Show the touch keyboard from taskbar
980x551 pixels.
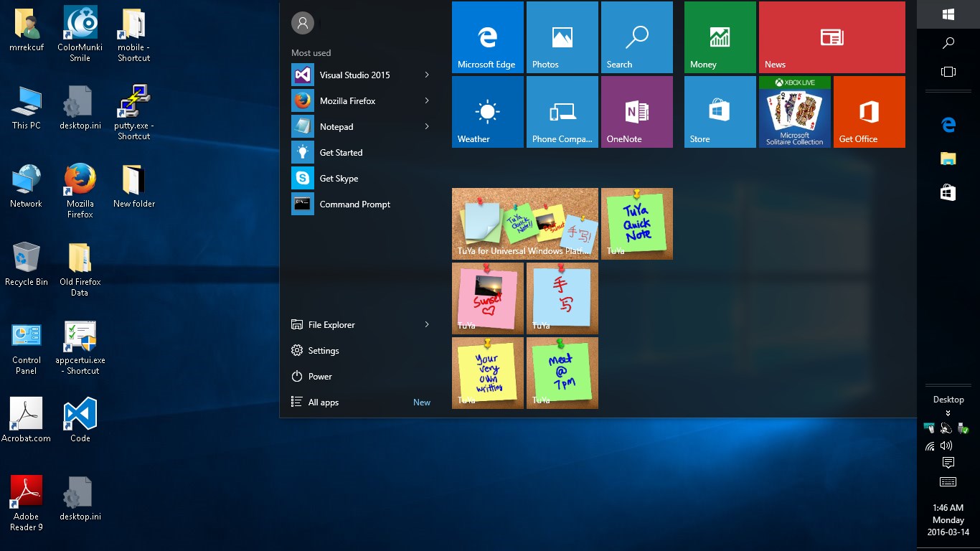tap(948, 481)
